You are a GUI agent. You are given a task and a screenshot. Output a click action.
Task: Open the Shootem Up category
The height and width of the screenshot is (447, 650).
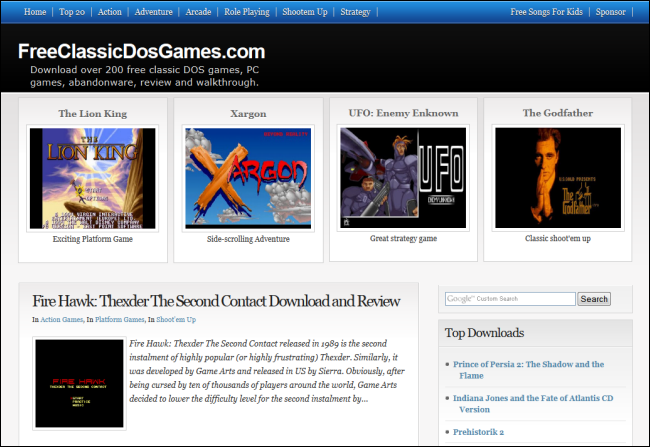(x=305, y=12)
